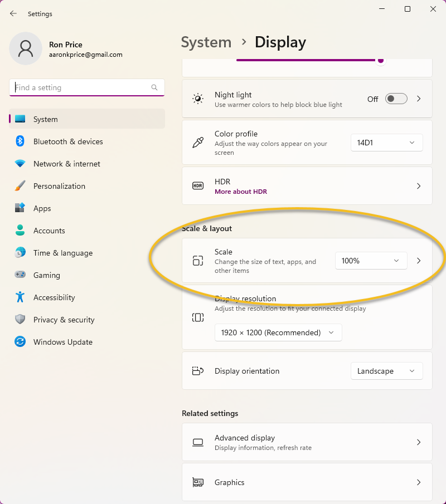Click the Privacy & security shield icon
Screen dimensions: 446x504
point(20,320)
